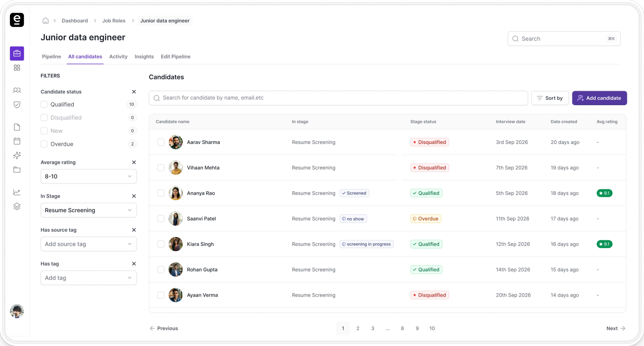Click Aarav Sharma's profile photo
The image size is (644, 346).
(x=175, y=142)
